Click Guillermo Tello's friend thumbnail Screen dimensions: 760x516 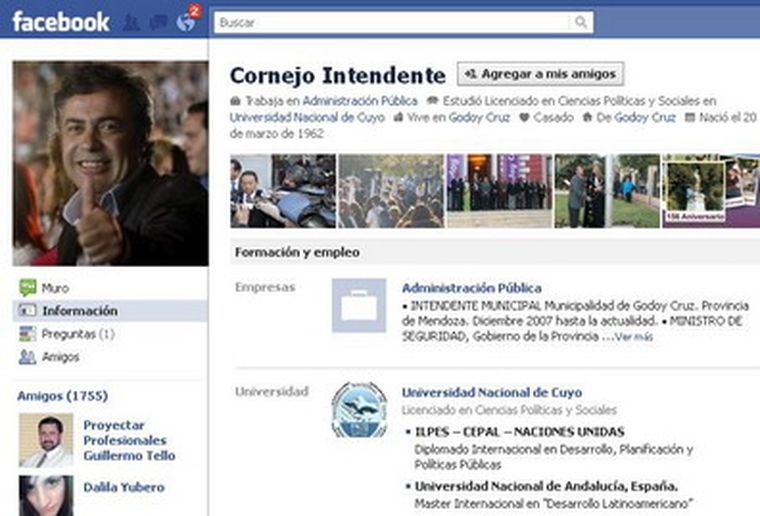click(x=46, y=440)
